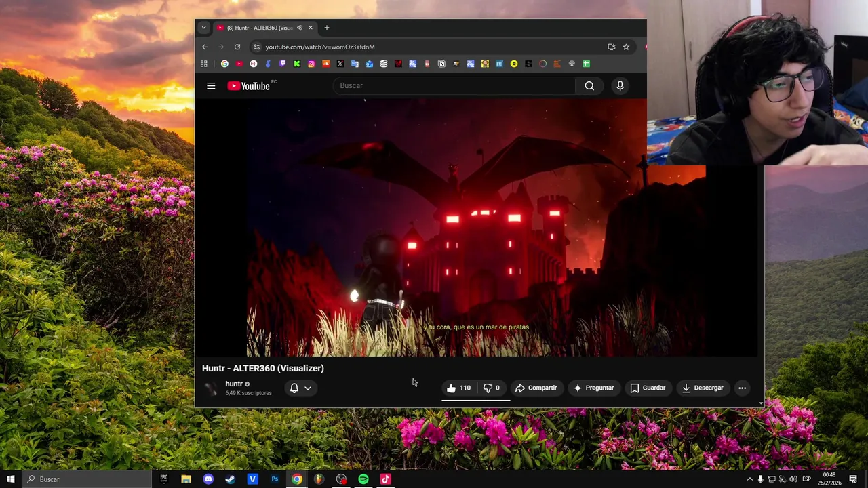Image resolution: width=868 pixels, height=488 pixels.
Task: Open File Explorer from taskbar
Action: (186, 479)
